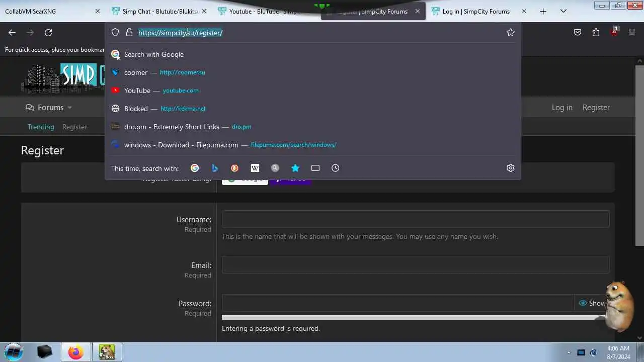This screenshot has height=362, width=644.
Task: Search open tabs with the tab icon
Action: (315, 168)
